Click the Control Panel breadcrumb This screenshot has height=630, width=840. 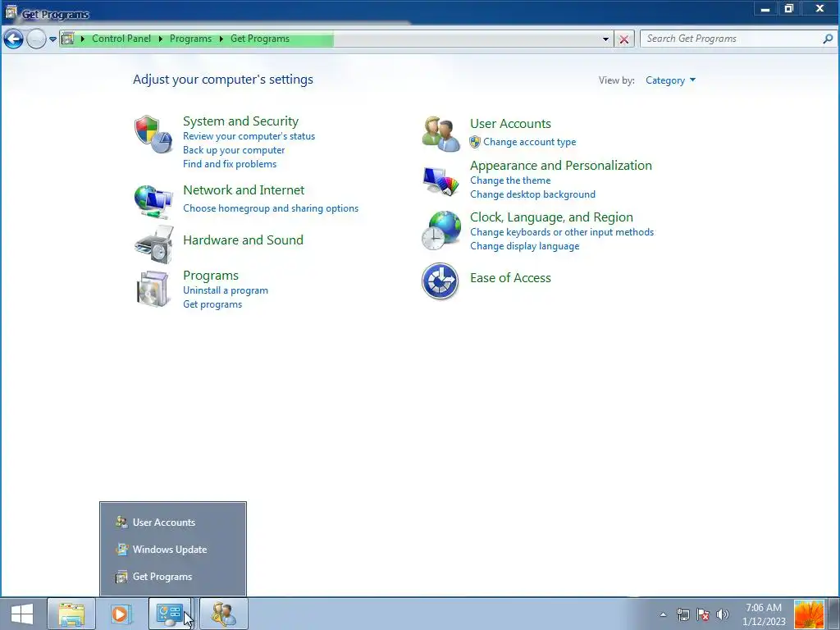point(121,39)
